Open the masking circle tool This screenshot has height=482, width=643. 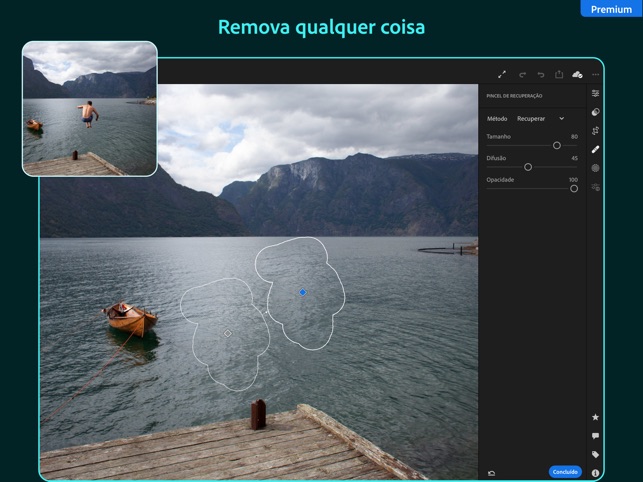pos(596,112)
